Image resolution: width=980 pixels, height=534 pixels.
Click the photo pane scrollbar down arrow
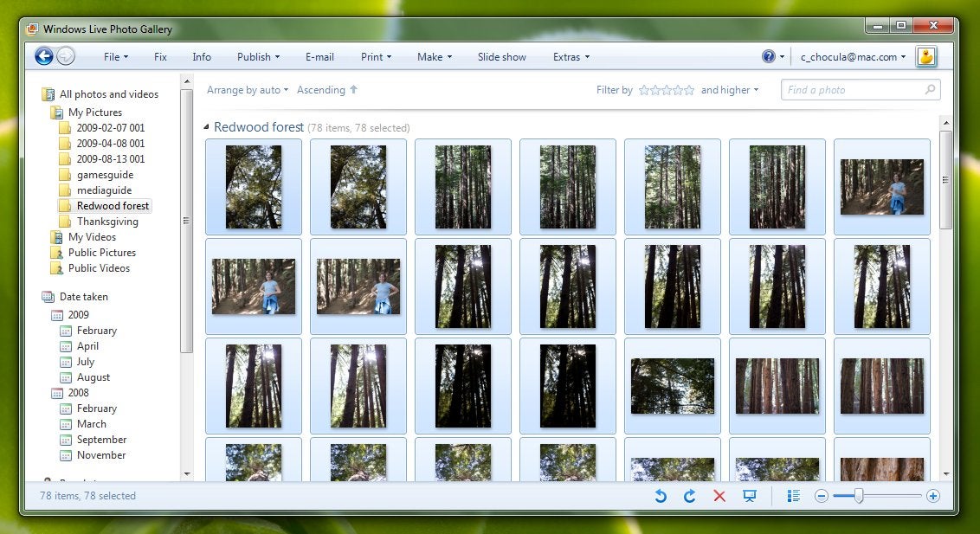click(x=945, y=474)
